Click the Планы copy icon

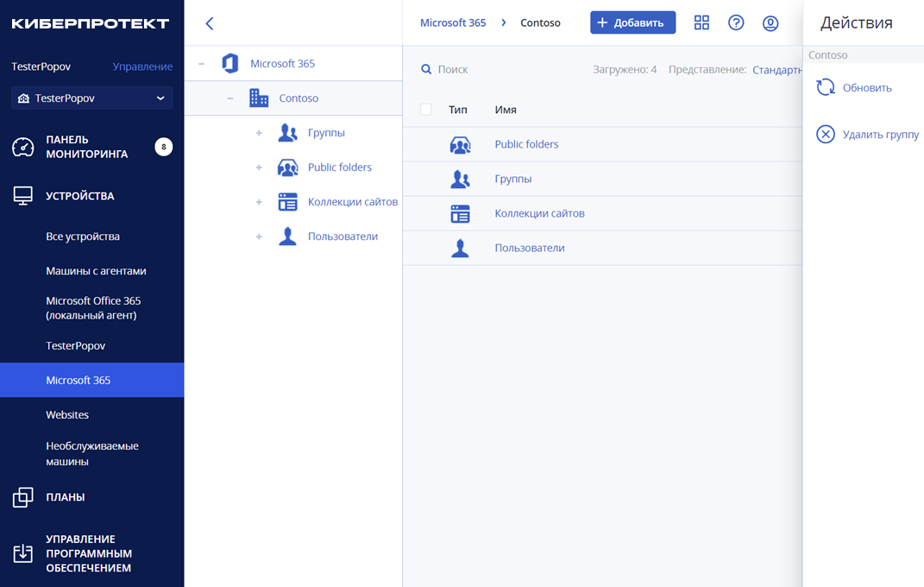(23, 497)
